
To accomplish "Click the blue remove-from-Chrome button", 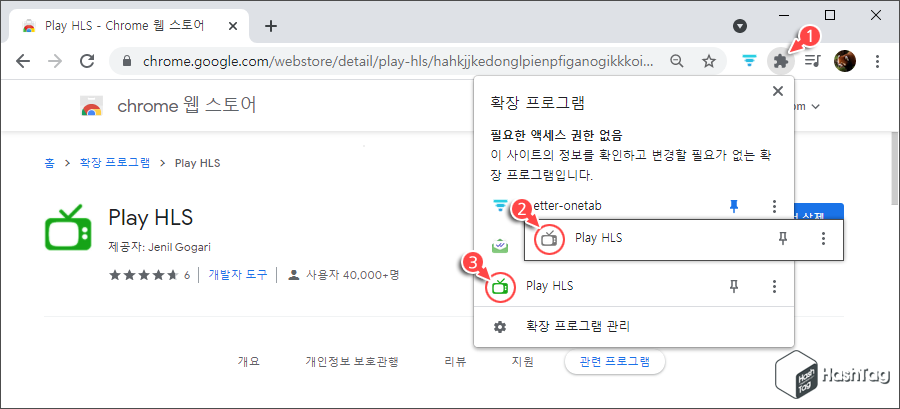I will [818, 211].
